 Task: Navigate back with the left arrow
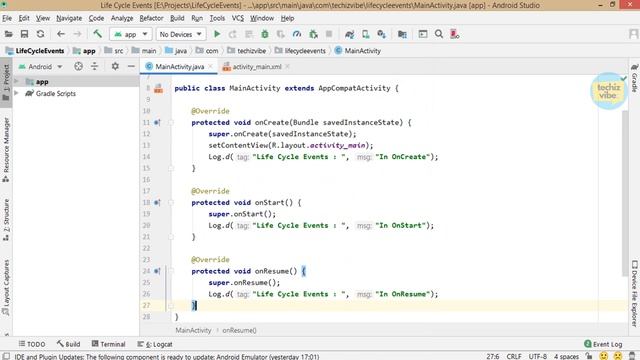tap(61, 34)
